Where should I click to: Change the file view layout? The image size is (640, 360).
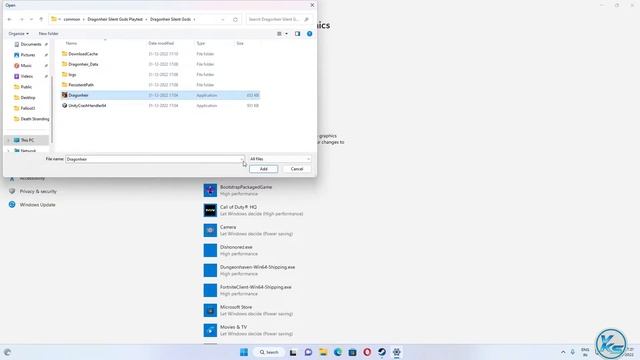[x=280, y=33]
